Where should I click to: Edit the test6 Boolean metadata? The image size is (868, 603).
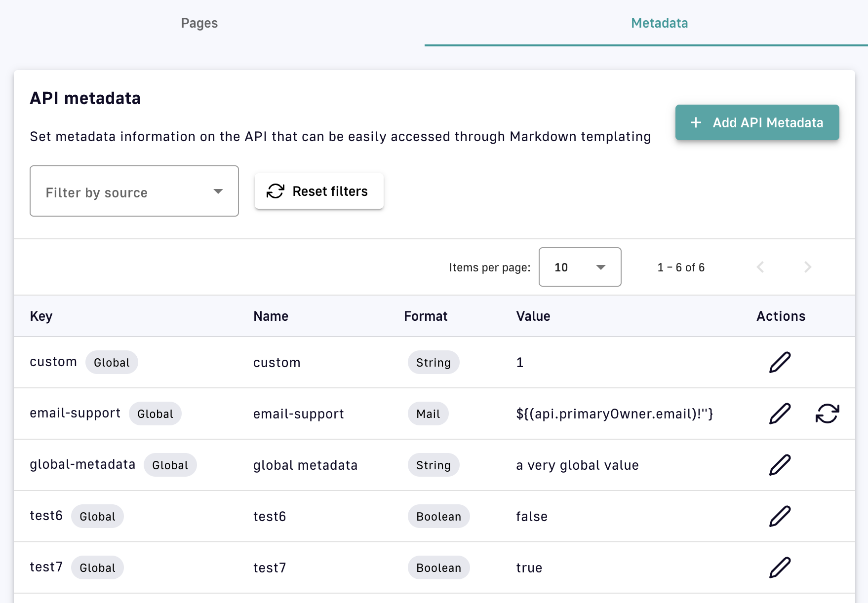[x=780, y=516]
